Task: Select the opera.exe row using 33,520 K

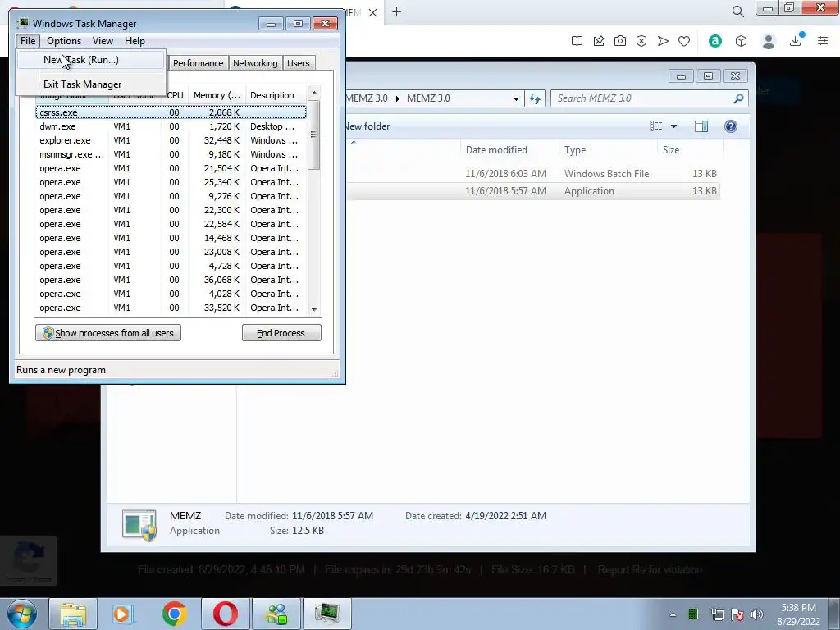Action: pos(171,308)
